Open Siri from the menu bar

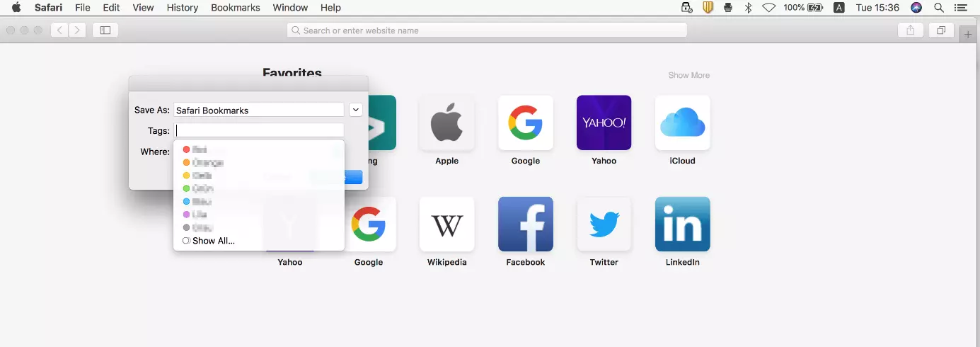pos(916,8)
